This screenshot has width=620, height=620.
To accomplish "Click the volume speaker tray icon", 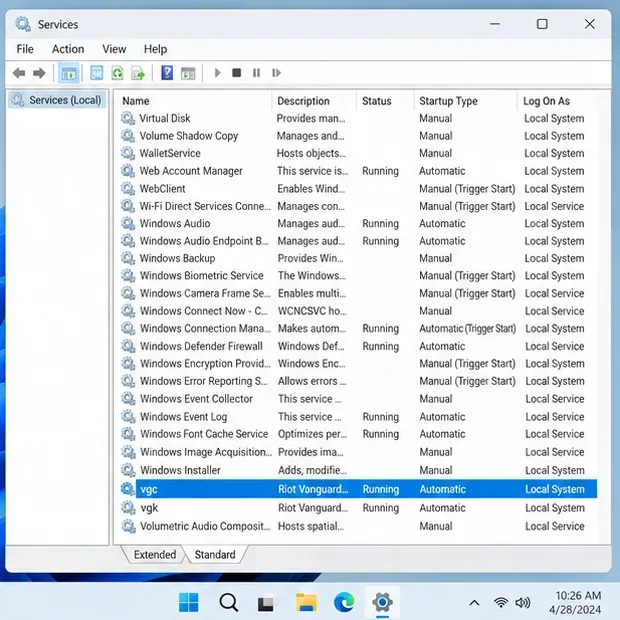I will (x=523, y=603).
